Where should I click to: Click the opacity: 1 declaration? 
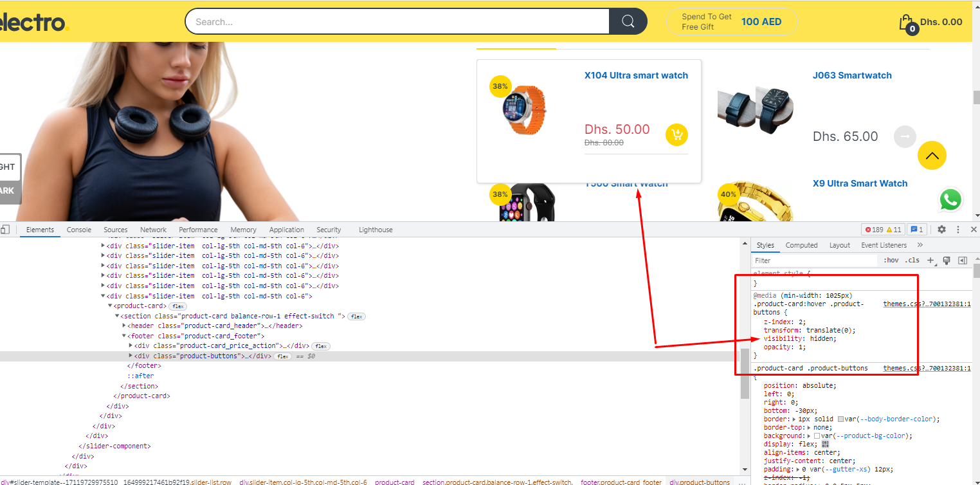(785, 347)
